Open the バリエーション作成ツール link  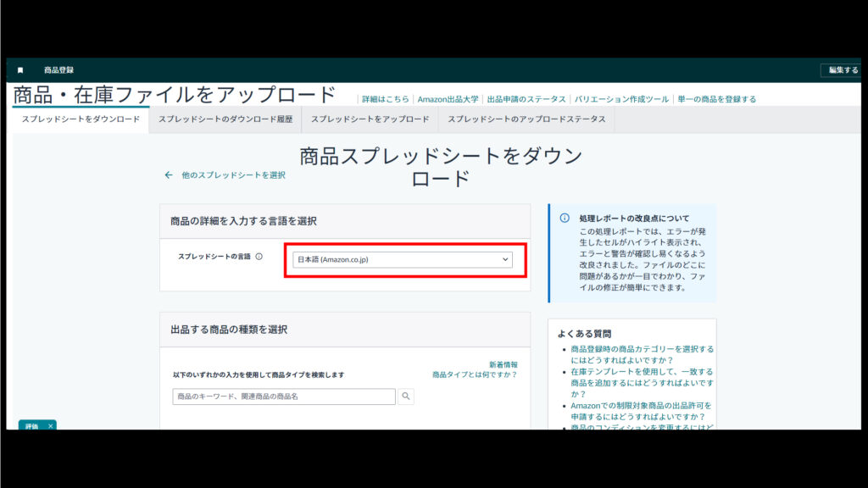[621, 99]
